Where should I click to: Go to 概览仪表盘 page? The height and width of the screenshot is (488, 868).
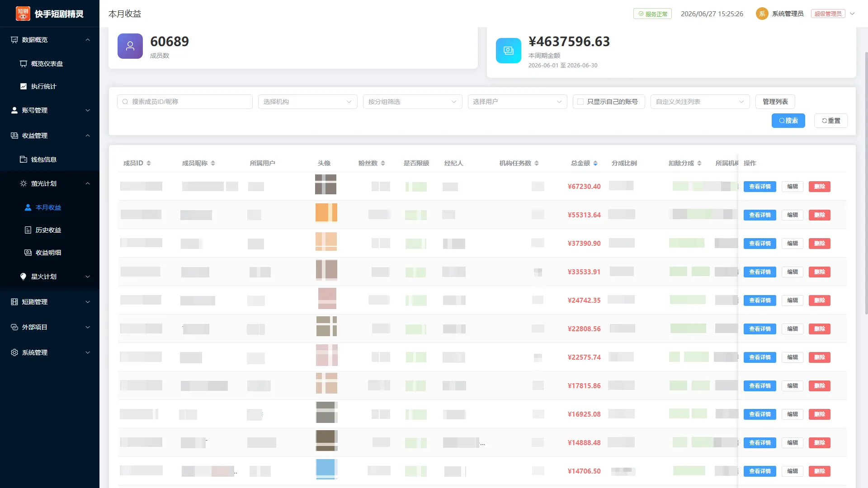[50, 64]
